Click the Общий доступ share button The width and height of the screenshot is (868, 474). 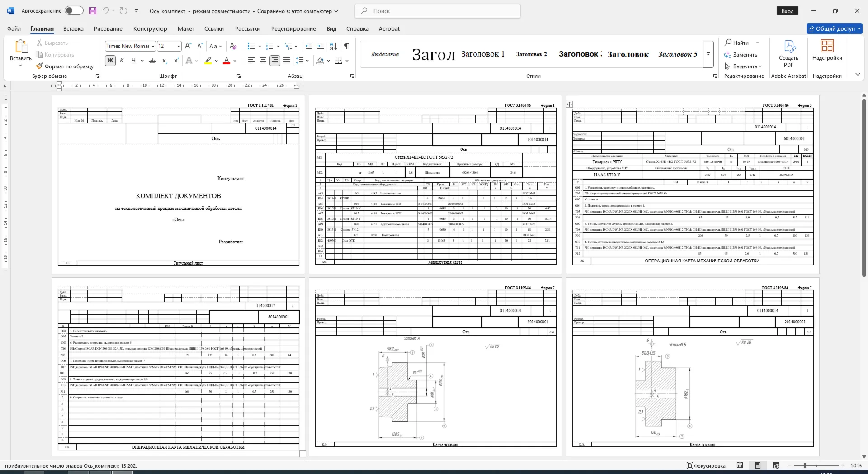835,28
